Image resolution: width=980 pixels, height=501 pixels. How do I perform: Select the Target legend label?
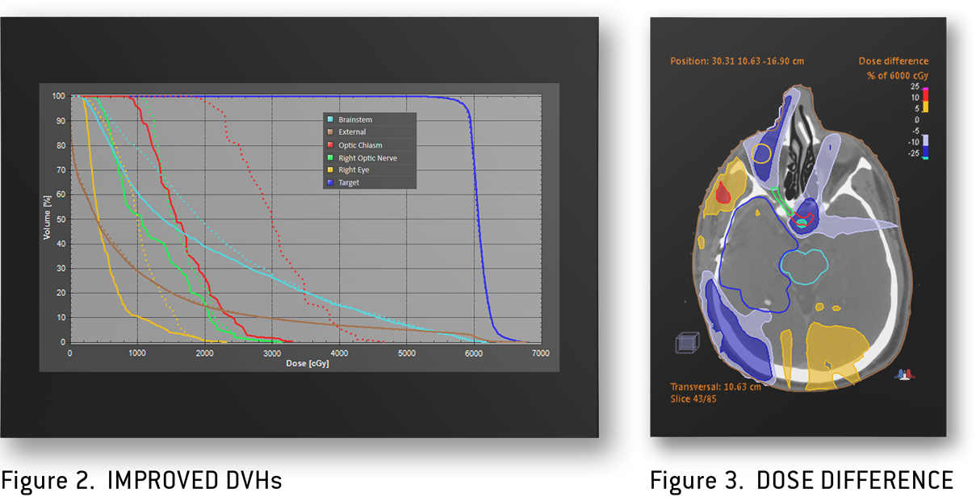[x=349, y=183]
